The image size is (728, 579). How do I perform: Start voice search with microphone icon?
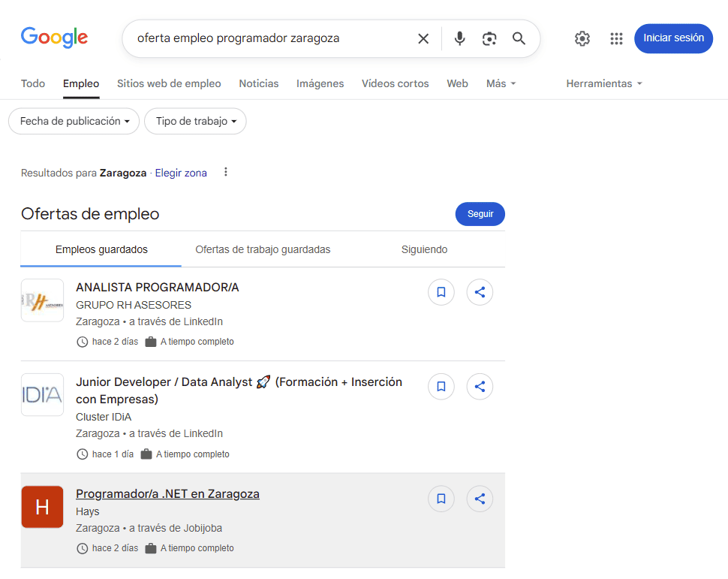coord(459,38)
